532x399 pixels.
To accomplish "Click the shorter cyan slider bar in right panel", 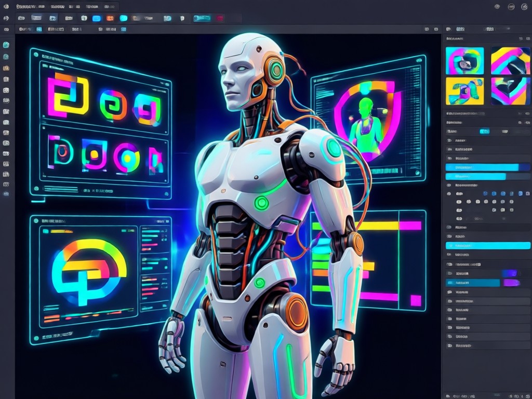I will click(475, 177).
